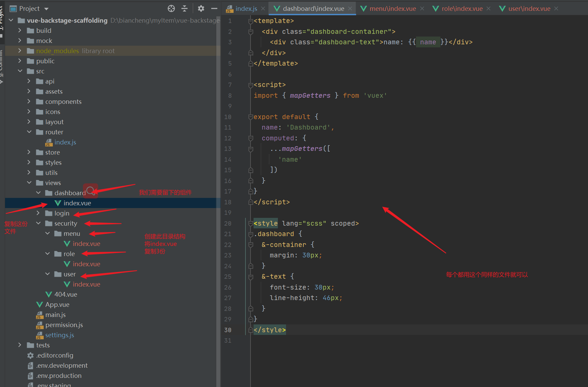Select the main.js file
The width and height of the screenshot is (588, 387).
pyautogui.click(x=55, y=315)
